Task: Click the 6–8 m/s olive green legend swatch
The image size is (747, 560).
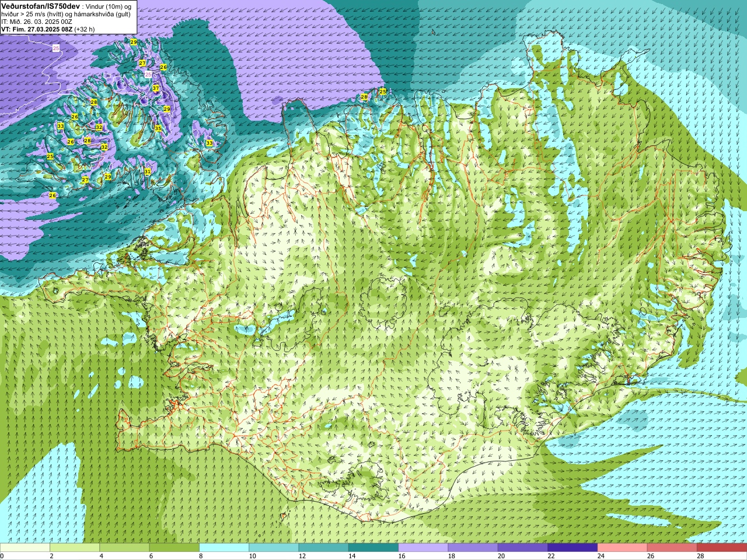Action: pos(174,548)
